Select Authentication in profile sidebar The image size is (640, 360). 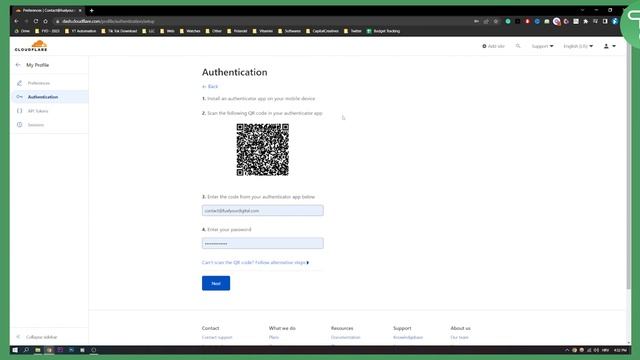tap(43, 97)
